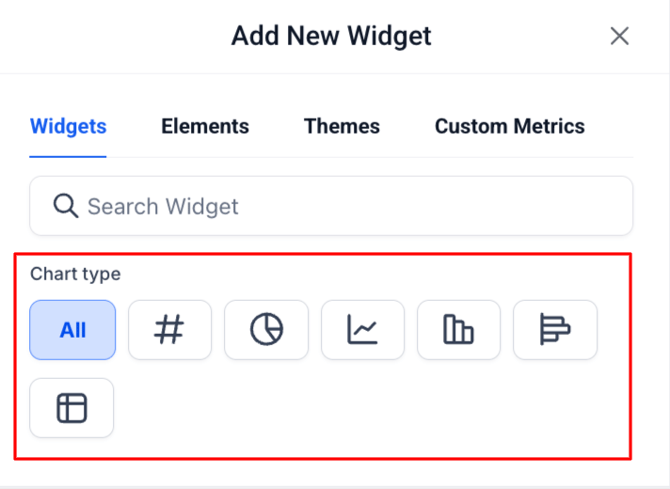Image resolution: width=670 pixels, height=489 pixels.
Task: Open the Custom Metrics tab
Action: 509,127
